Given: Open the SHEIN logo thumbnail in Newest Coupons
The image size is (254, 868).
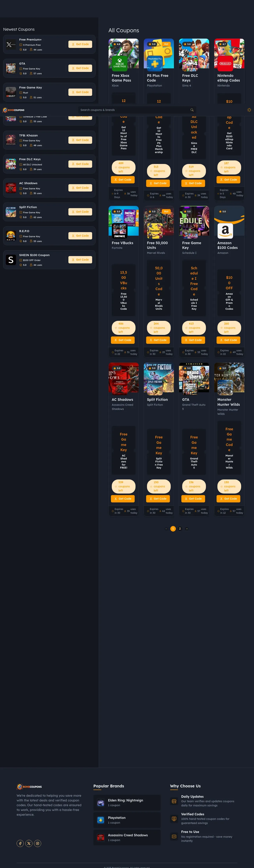Looking at the screenshot, I should (11, 260).
